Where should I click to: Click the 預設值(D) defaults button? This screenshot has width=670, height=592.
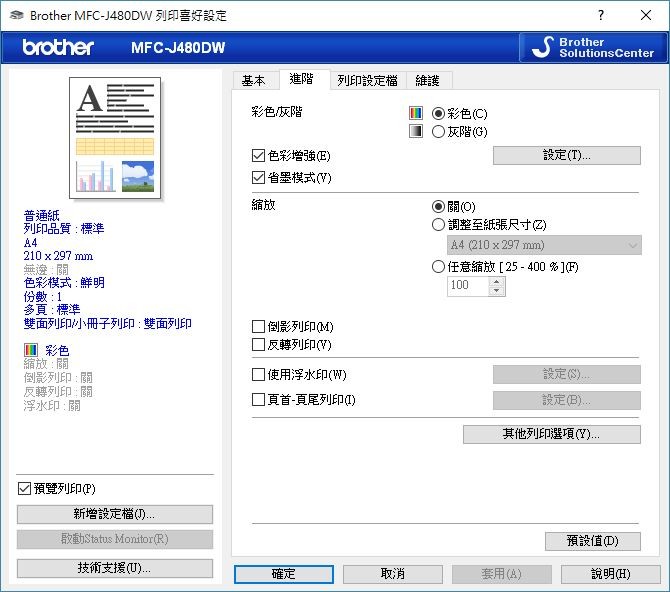(x=593, y=541)
